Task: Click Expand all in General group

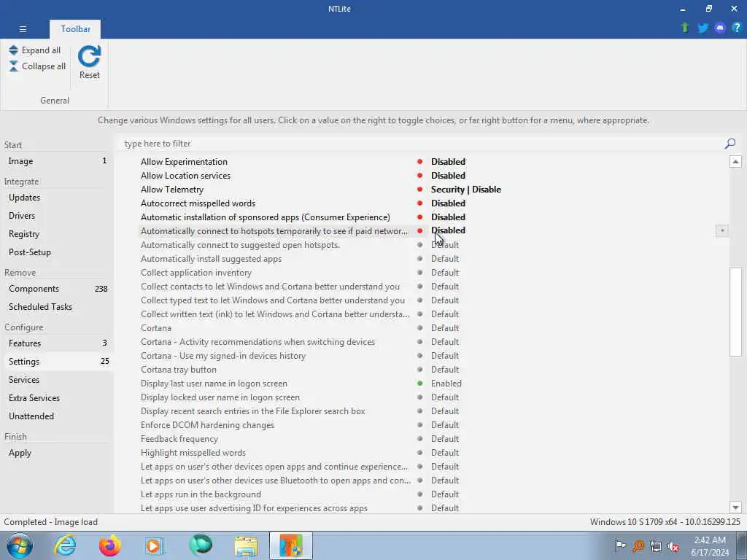Action: click(x=35, y=50)
